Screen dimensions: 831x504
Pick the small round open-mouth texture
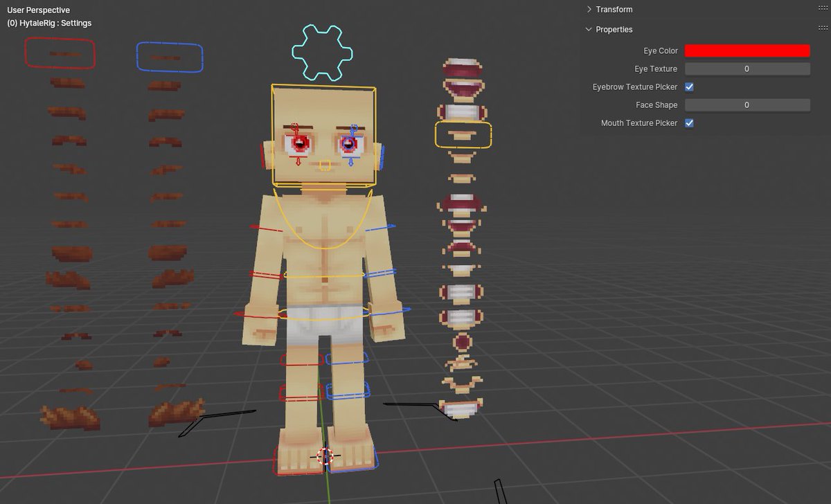pos(463,341)
